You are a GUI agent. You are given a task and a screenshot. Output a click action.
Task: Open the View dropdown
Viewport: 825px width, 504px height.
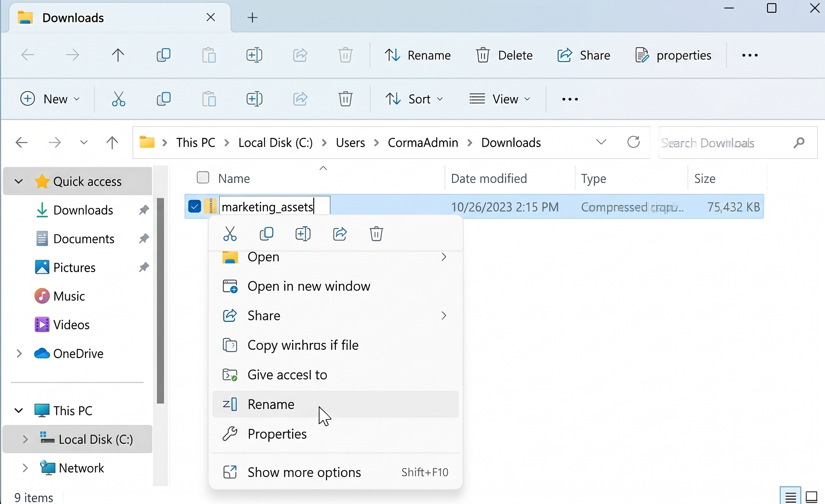click(x=500, y=99)
